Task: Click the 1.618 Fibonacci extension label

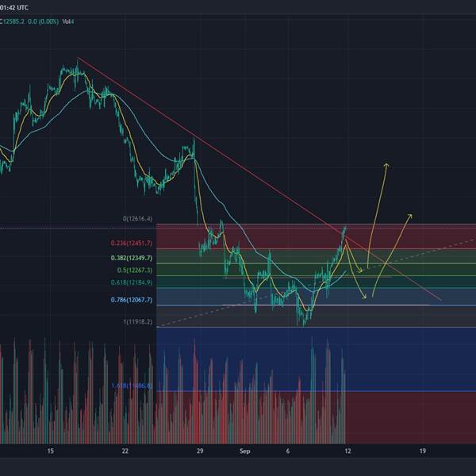Action: 132,386
